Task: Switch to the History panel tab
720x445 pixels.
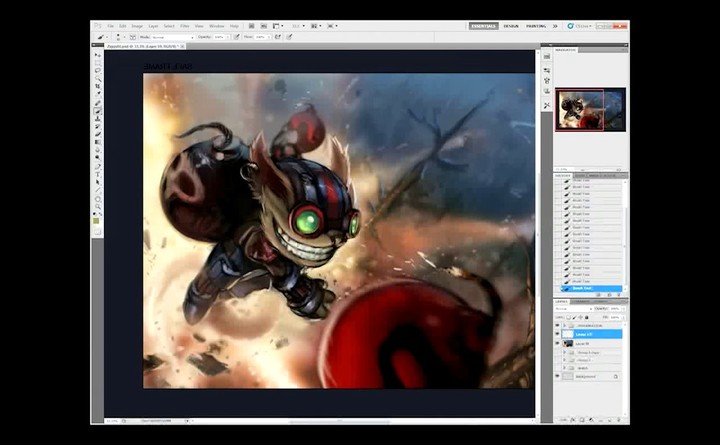Action: coord(562,175)
